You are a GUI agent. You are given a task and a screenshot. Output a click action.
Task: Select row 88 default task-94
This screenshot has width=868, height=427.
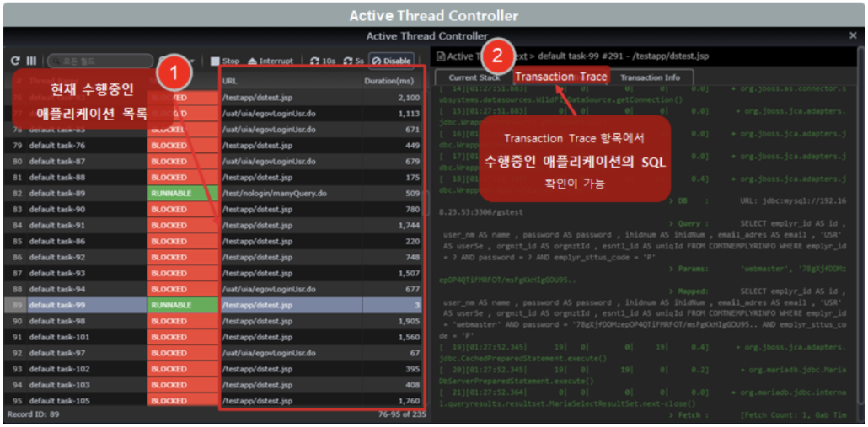[x=213, y=289]
